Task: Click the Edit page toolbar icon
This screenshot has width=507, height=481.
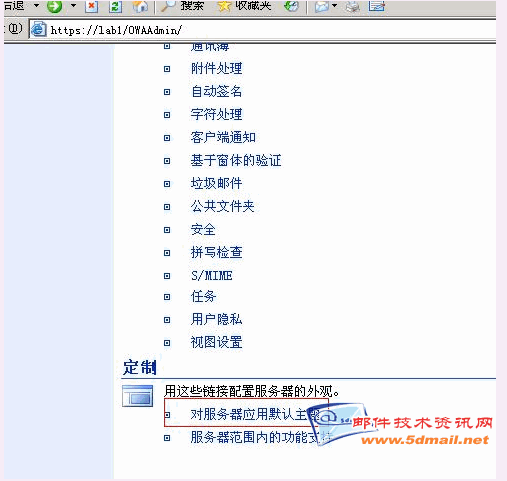Action: (377, 6)
